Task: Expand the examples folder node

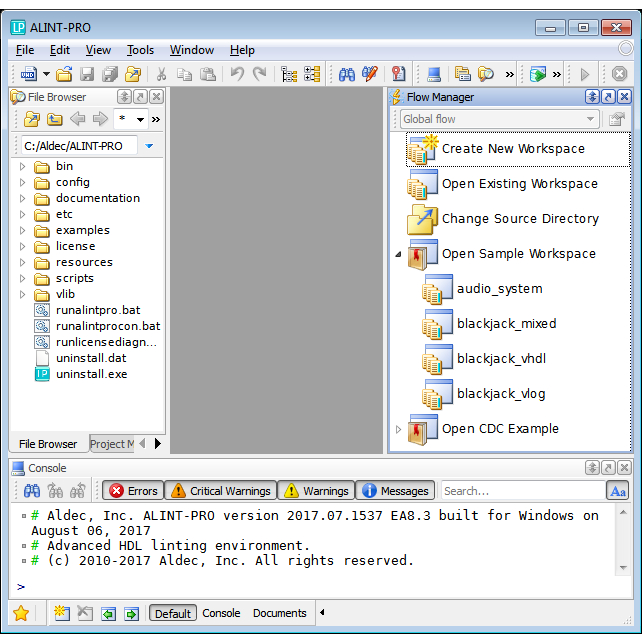Action: 23,230
